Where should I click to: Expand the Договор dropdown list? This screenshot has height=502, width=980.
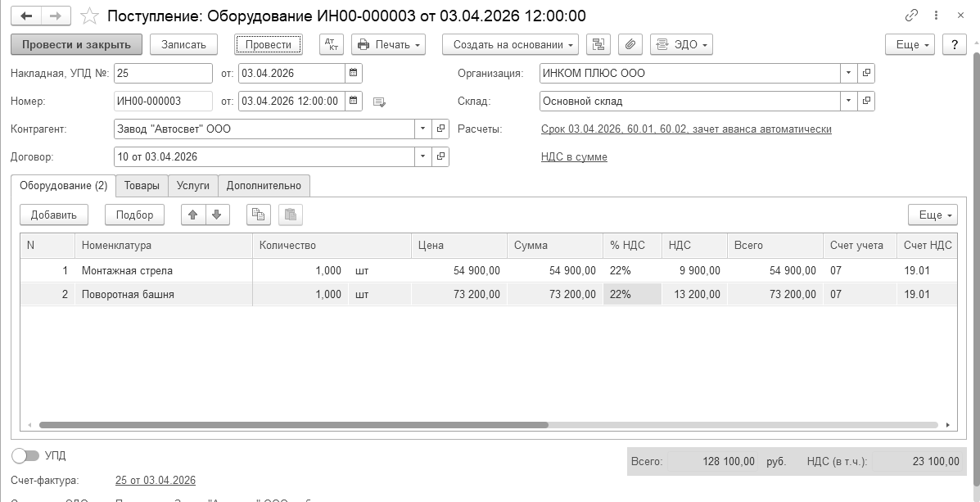coord(423,156)
